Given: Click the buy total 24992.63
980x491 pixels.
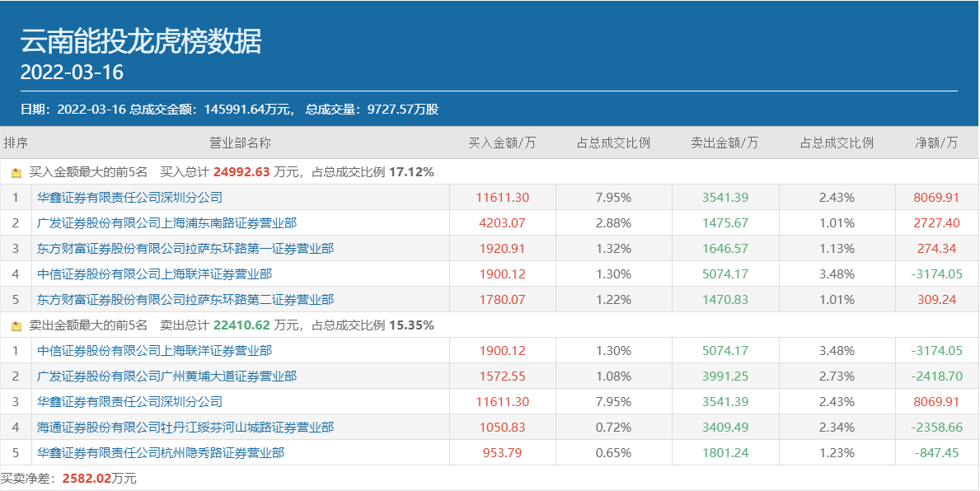Looking at the screenshot, I should pos(241,172).
